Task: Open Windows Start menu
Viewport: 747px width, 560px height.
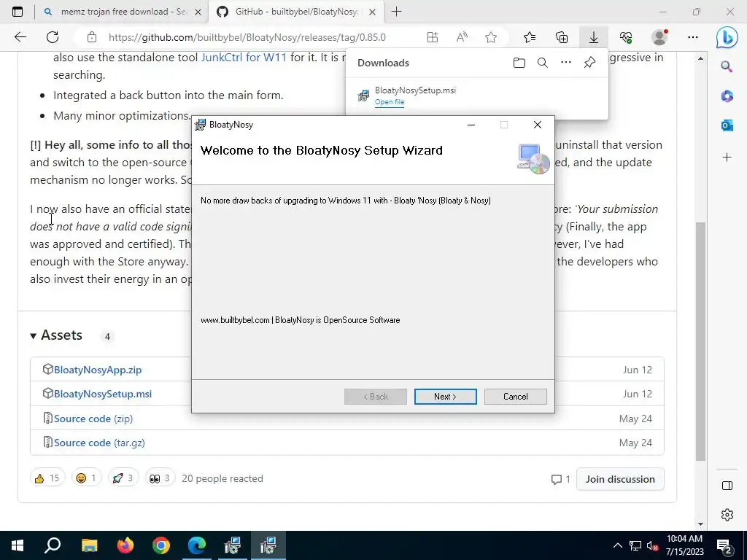Action: [18, 545]
